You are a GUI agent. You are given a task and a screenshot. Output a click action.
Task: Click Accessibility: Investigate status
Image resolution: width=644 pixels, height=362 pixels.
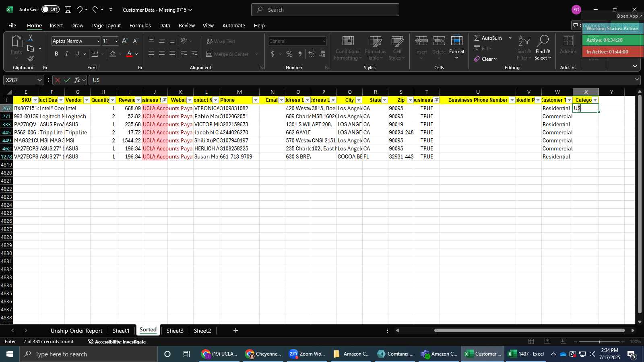(117, 342)
